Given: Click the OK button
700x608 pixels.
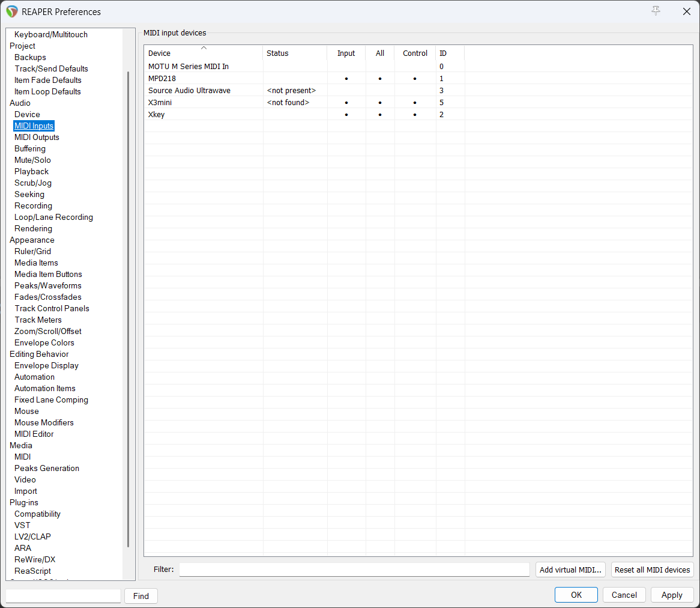Looking at the screenshot, I should (576, 595).
